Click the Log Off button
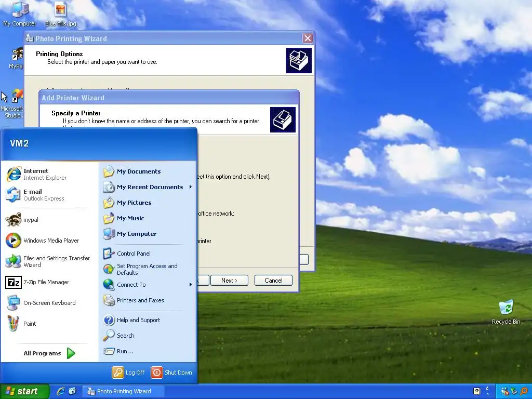The height and width of the screenshot is (399, 532). coord(129,373)
